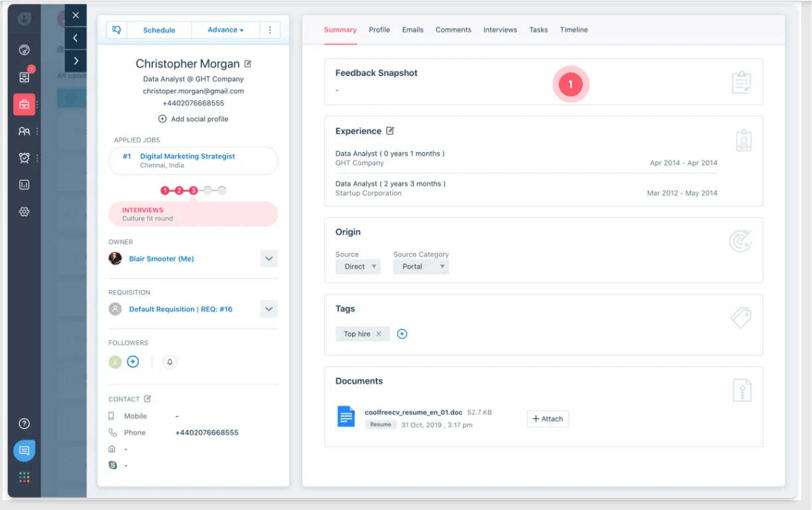Open the reports chart icon in sidebar

tap(25, 185)
